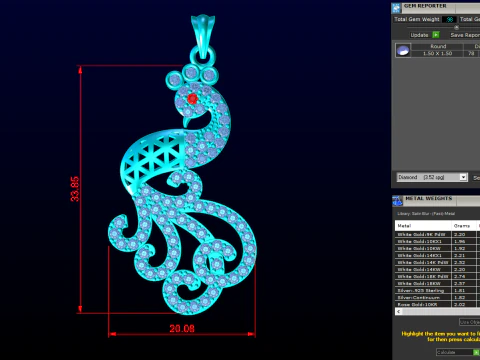480x360 pixels.
Task: Adjust the slider under Total Gem Weight
Action: point(456,27)
